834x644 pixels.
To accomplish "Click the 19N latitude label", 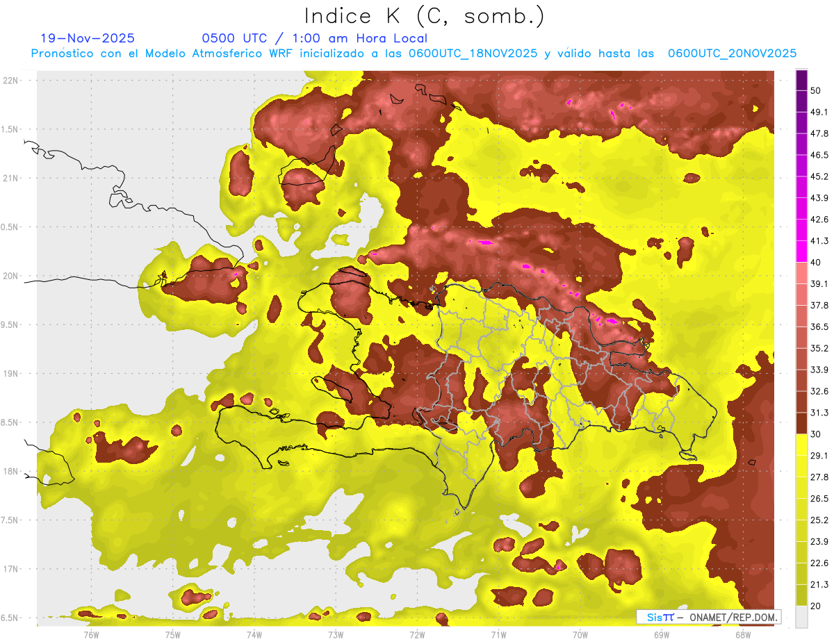I will [x=11, y=374].
